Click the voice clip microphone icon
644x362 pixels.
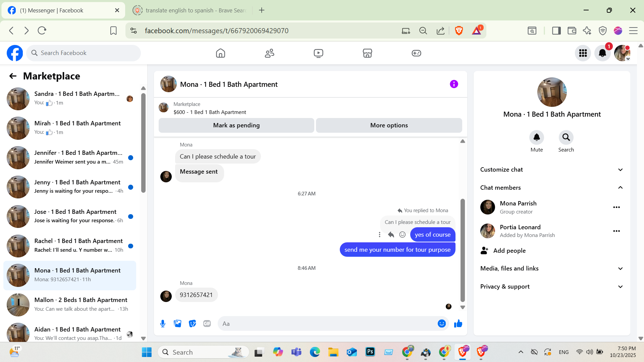[x=163, y=323]
